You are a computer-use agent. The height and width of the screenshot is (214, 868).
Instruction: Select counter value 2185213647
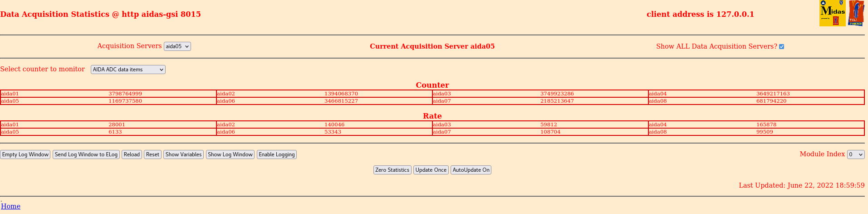pyautogui.click(x=557, y=101)
